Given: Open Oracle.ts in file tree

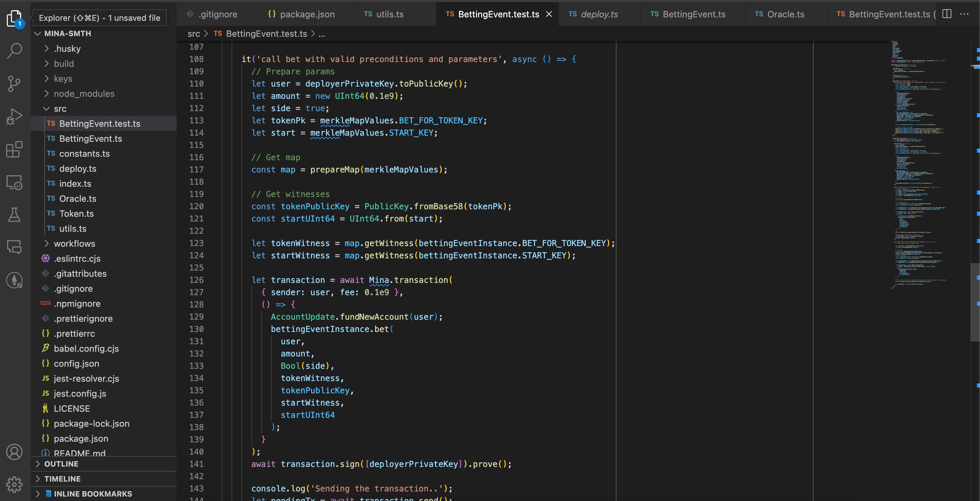Looking at the screenshot, I should tap(103, 199).
